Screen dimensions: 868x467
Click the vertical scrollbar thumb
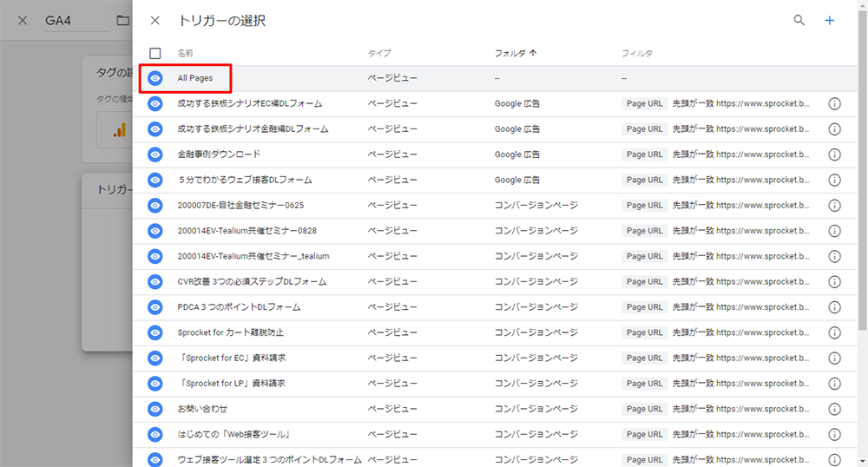(x=863, y=172)
